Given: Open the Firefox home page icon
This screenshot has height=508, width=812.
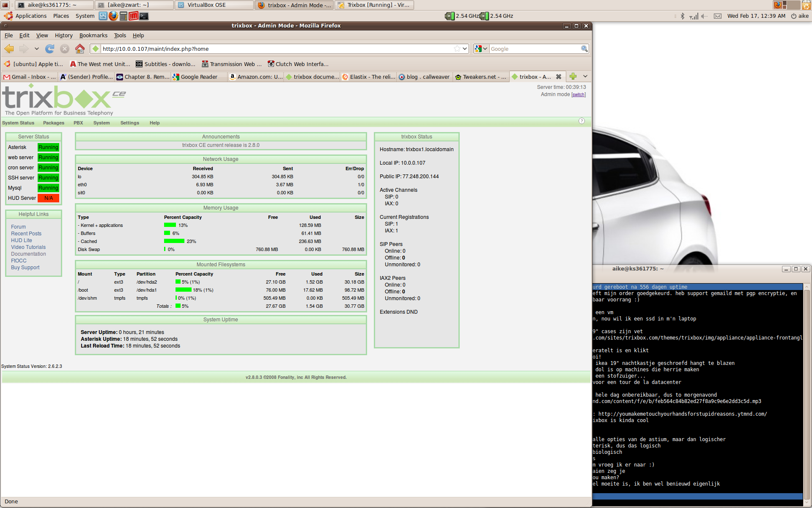Looking at the screenshot, I should coord(80,49).
